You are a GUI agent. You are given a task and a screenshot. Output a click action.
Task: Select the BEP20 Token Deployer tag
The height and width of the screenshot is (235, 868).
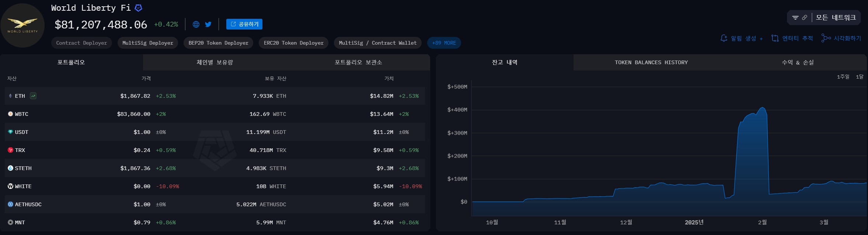tap(218, 43)
